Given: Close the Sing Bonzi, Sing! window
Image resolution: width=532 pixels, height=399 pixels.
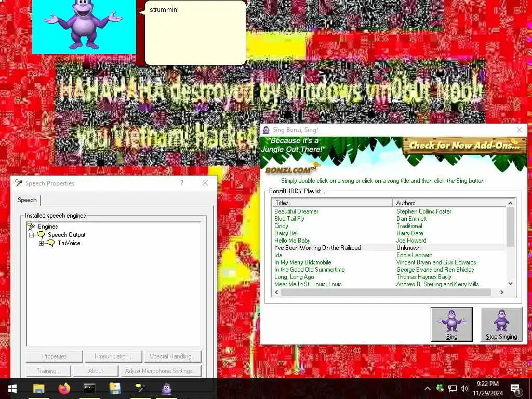Looking at the screenshot, I should click(x=519, y=130).
